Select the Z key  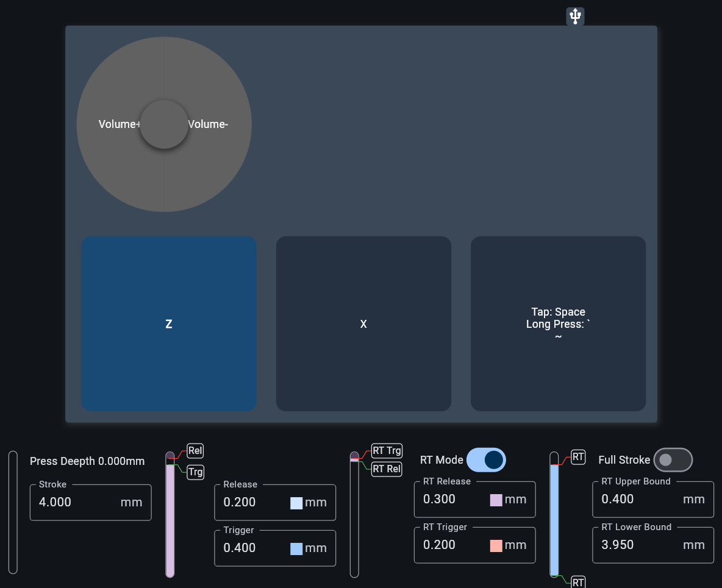169,324
